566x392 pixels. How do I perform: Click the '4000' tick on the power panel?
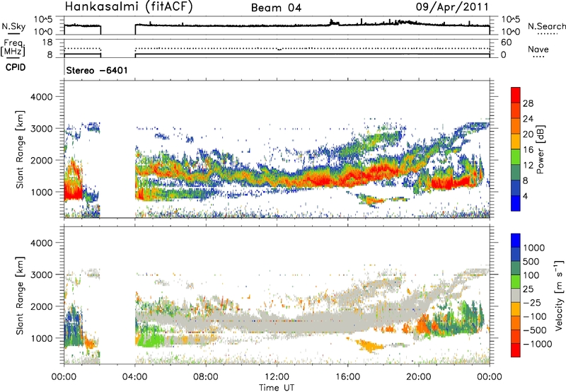click(41, 97)
